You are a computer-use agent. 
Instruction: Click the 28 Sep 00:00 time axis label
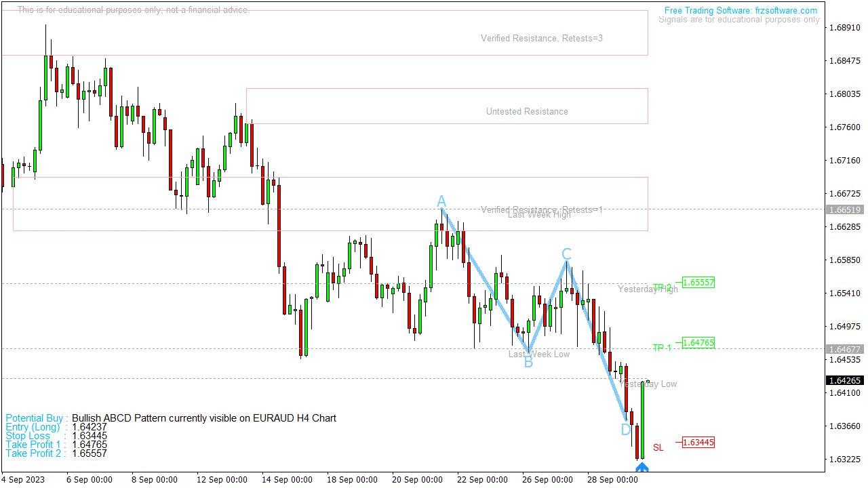click(x=614, y=479)
